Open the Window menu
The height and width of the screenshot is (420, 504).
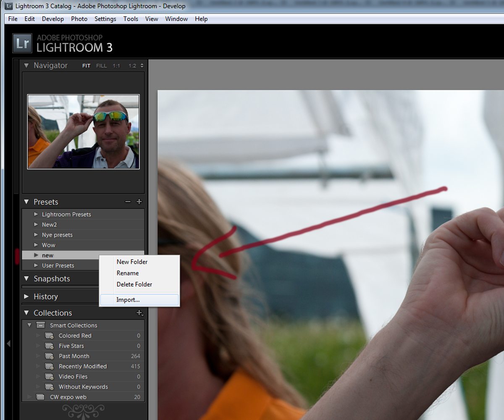pyautogui.click(x=176, y=19)
